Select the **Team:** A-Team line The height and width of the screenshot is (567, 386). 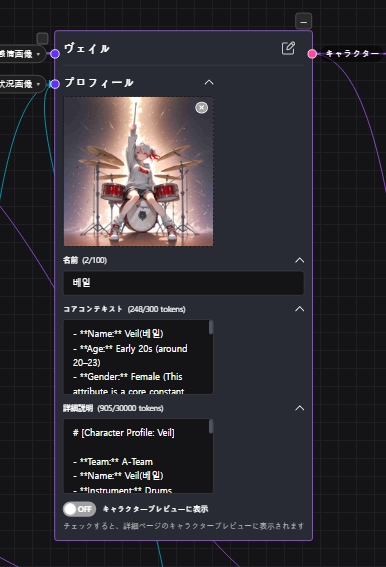pos(113,462)
